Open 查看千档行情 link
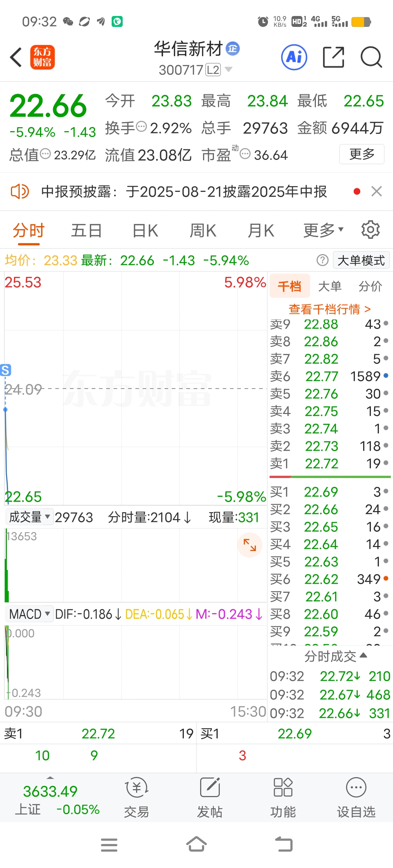 (x=330, y=309)
